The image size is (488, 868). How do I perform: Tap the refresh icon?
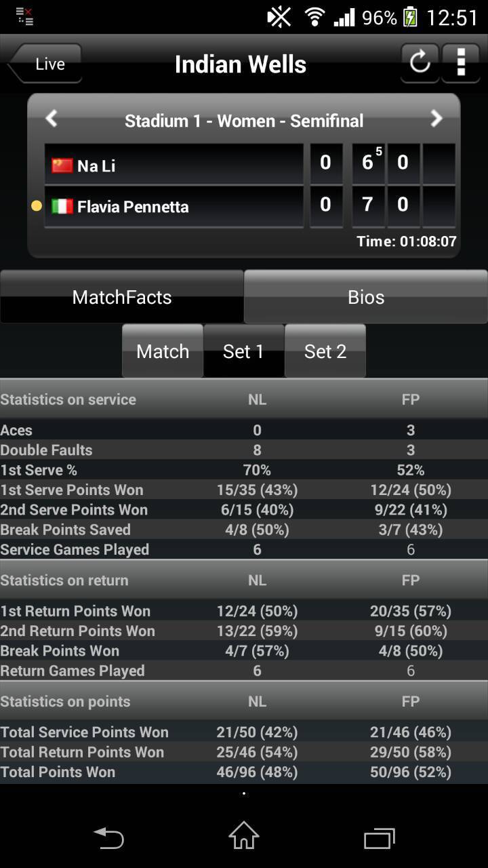pyautogui.click(x=420, y=63)
